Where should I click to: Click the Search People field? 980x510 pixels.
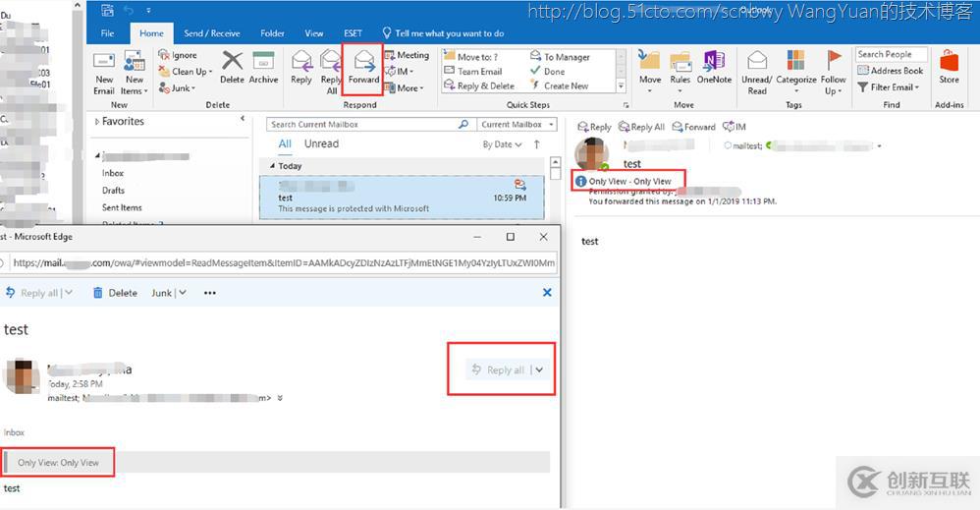pos(891,54)
